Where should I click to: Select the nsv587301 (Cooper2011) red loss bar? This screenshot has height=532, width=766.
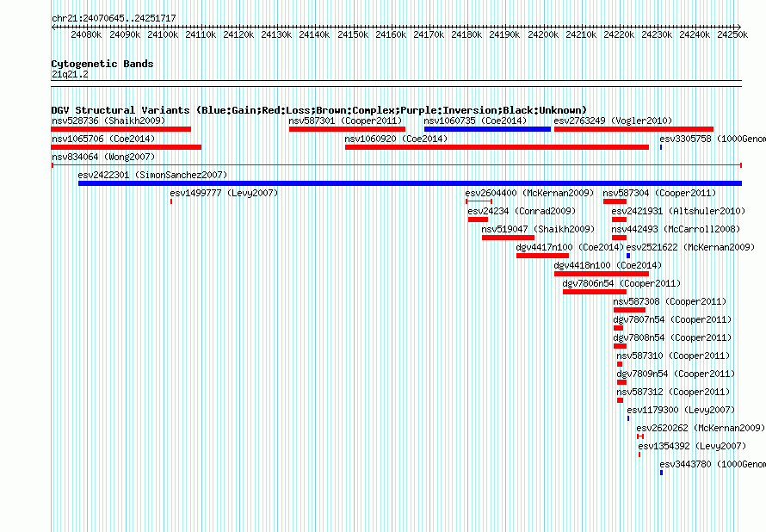coord(347,129)
